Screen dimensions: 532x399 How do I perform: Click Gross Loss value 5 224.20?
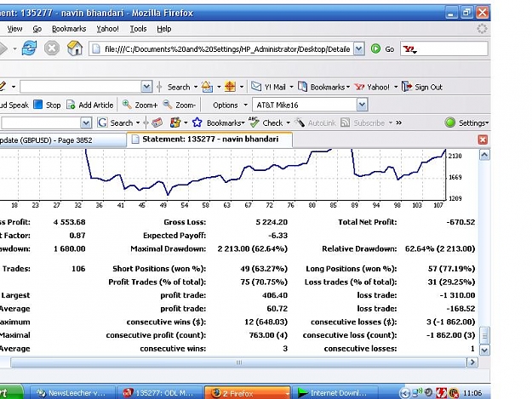272,222
